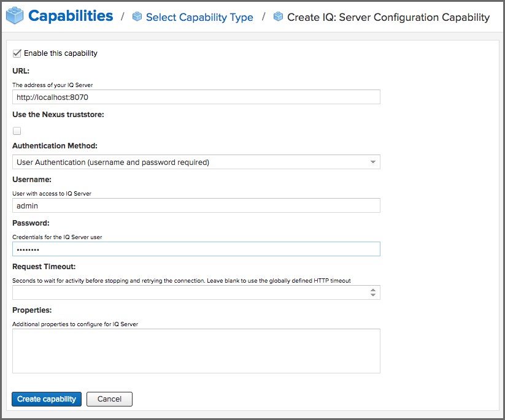Click the cube icon beside Select Capability Type
The width and height of the screenshot is (505, 420).
coord(137,17)
